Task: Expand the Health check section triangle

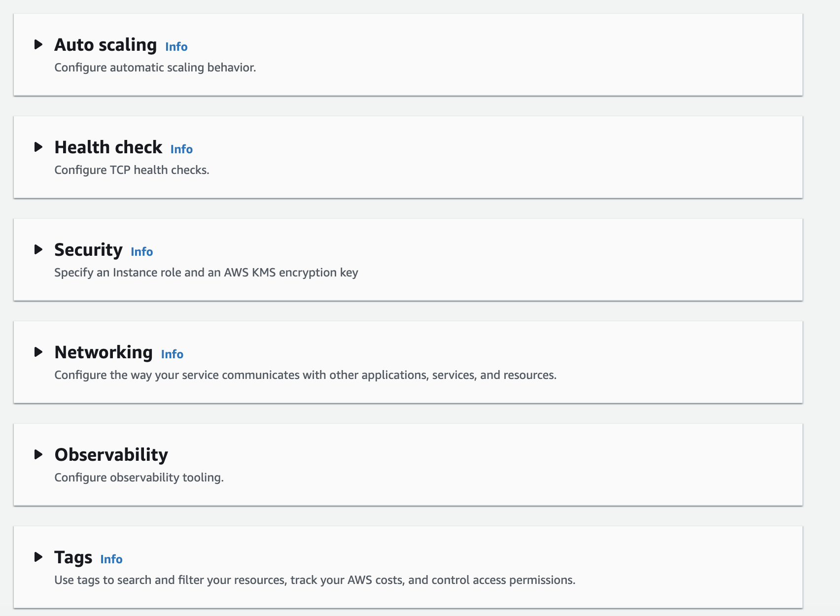Action: click(x=38, y=147)
